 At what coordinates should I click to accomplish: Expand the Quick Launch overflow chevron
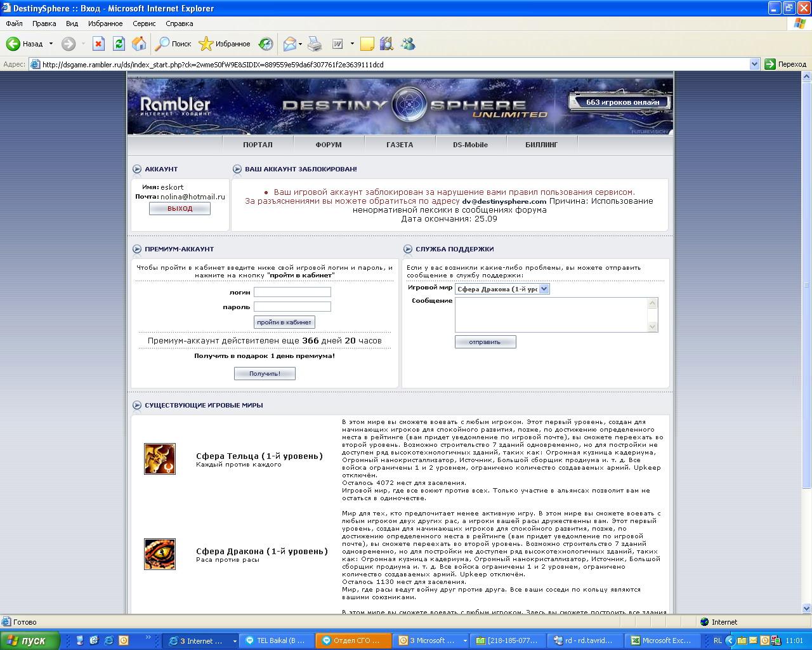click(x=150, y=637)
